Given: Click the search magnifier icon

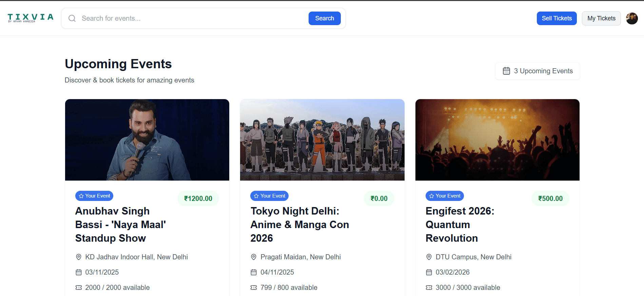Looking at the screenshot, I should tap(72, 18).
